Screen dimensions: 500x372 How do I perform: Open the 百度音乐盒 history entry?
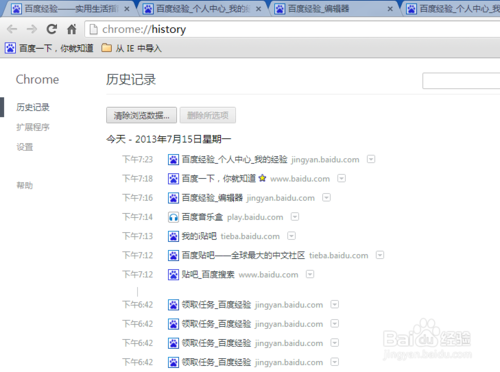click(202, 217)
